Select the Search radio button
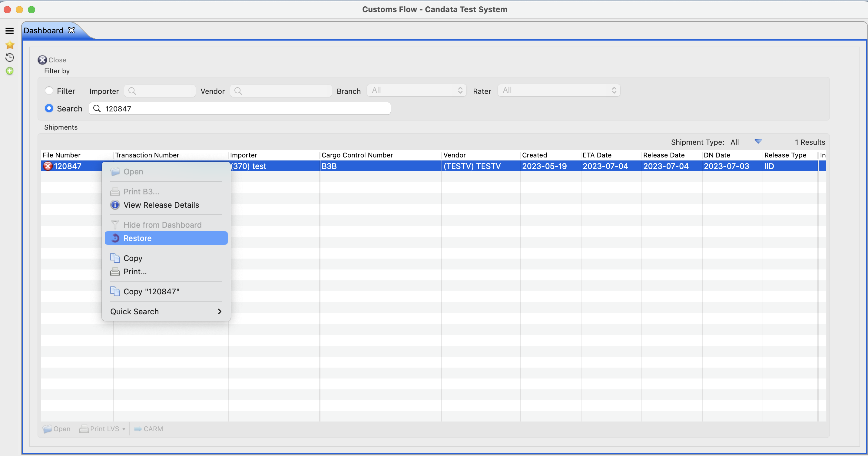Image resolution: width=868 pixels, height=456 pixels. tap(49, 108)
